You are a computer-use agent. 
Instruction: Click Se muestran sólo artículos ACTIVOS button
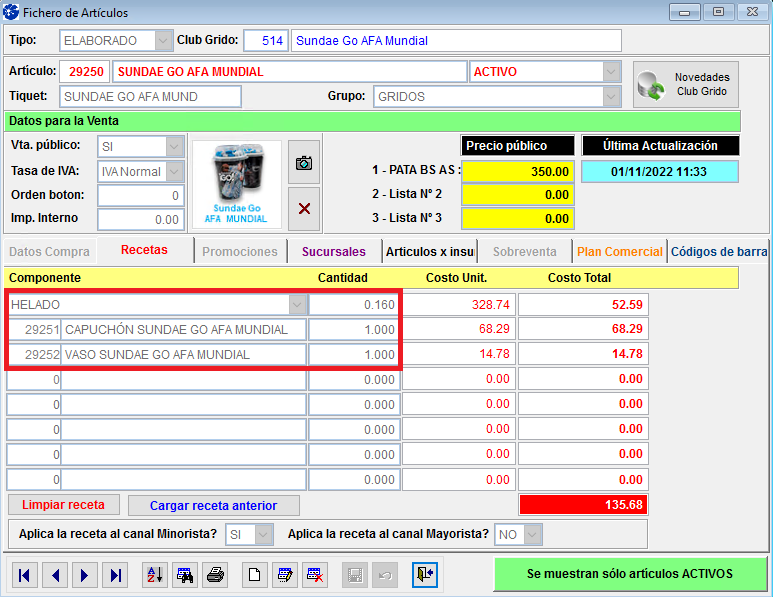pos(630,574)
